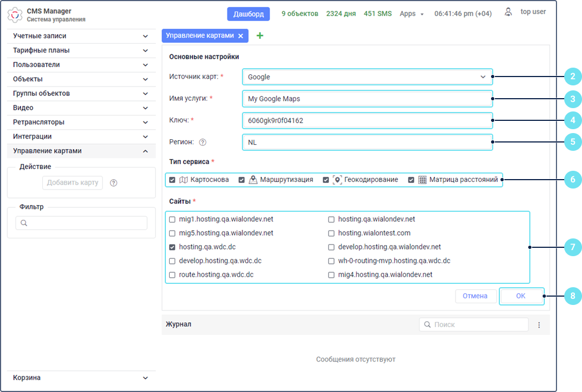
Task: Click the help icon next to Регион
Action: 203,142
